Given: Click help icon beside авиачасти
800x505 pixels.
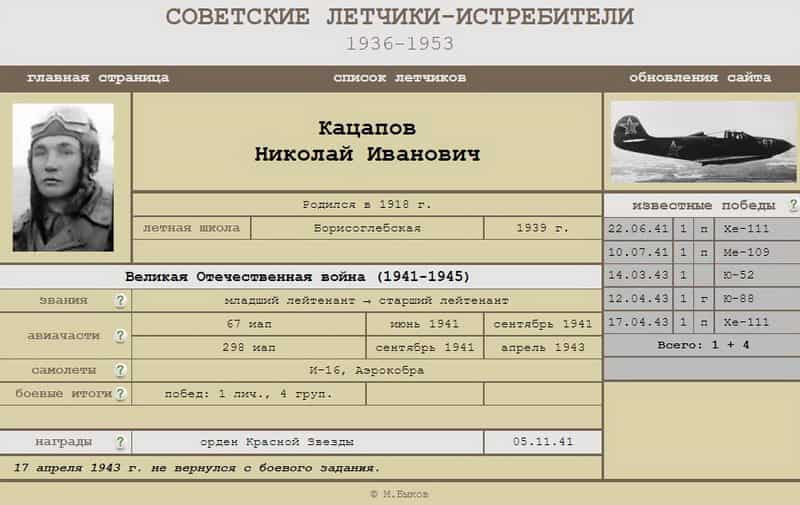Looking at the screenshot, I should [x=120, y=336].
